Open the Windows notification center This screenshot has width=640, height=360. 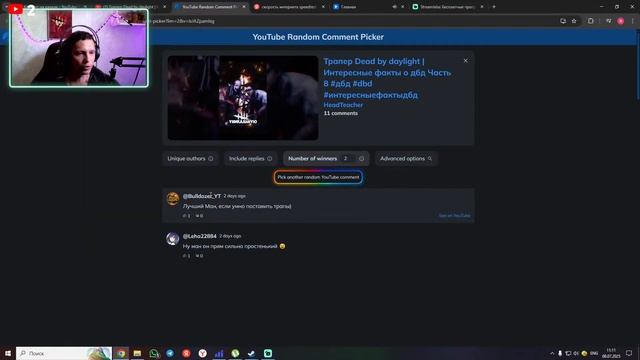[x=629, y=353]
